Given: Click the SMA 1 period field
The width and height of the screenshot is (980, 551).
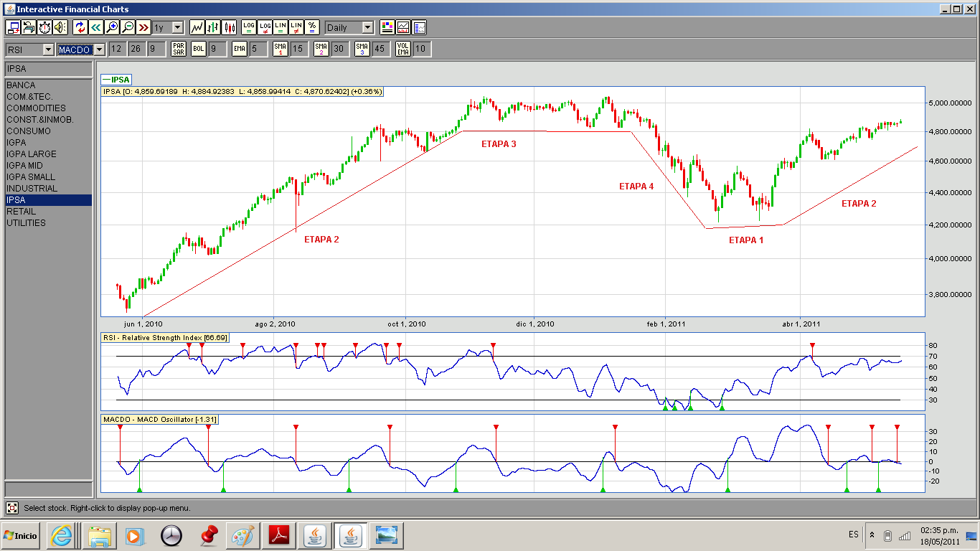Looking at the screenshot, I should coord(298,49).
